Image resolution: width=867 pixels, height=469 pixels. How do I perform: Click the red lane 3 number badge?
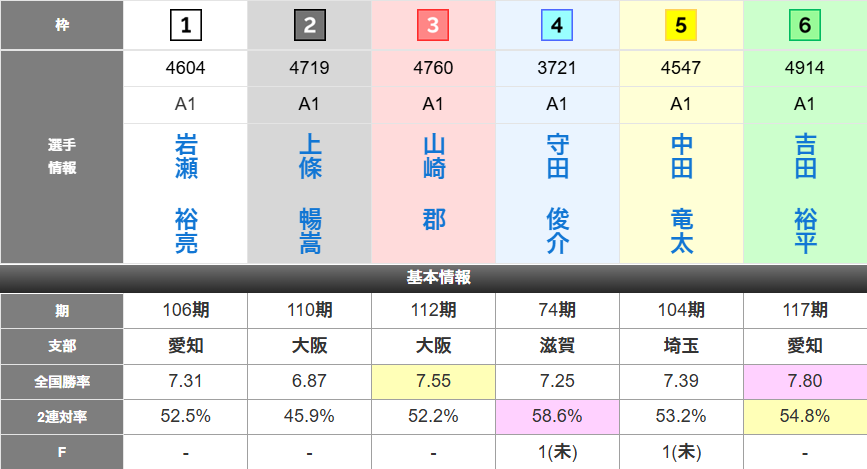[433, 25]
